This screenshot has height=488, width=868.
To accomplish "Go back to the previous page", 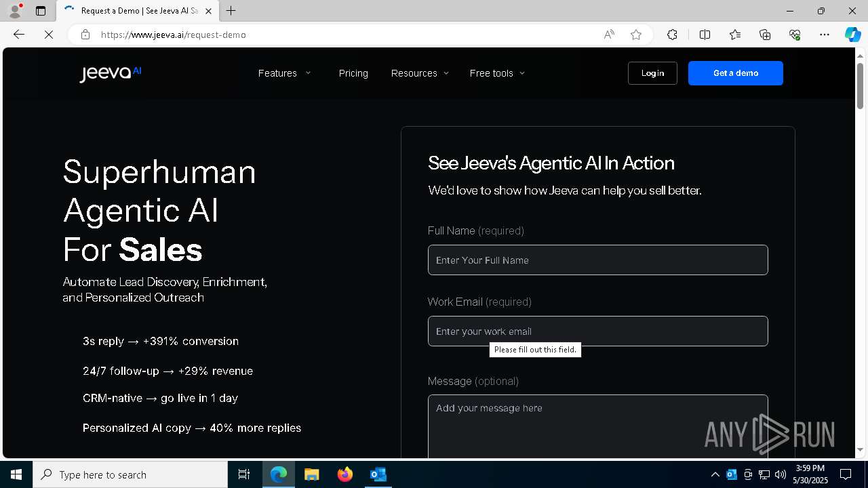I will tap(19, 35).
